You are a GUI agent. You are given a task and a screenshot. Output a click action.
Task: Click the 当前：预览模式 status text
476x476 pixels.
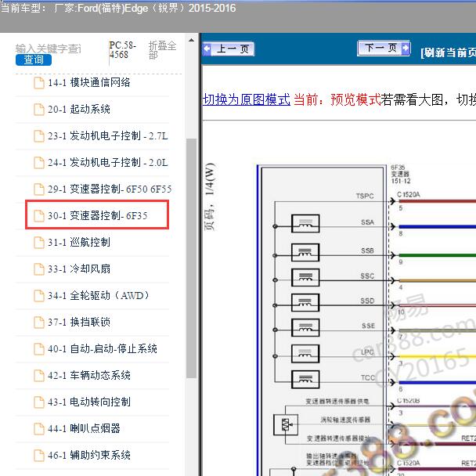tap(337, 99)
